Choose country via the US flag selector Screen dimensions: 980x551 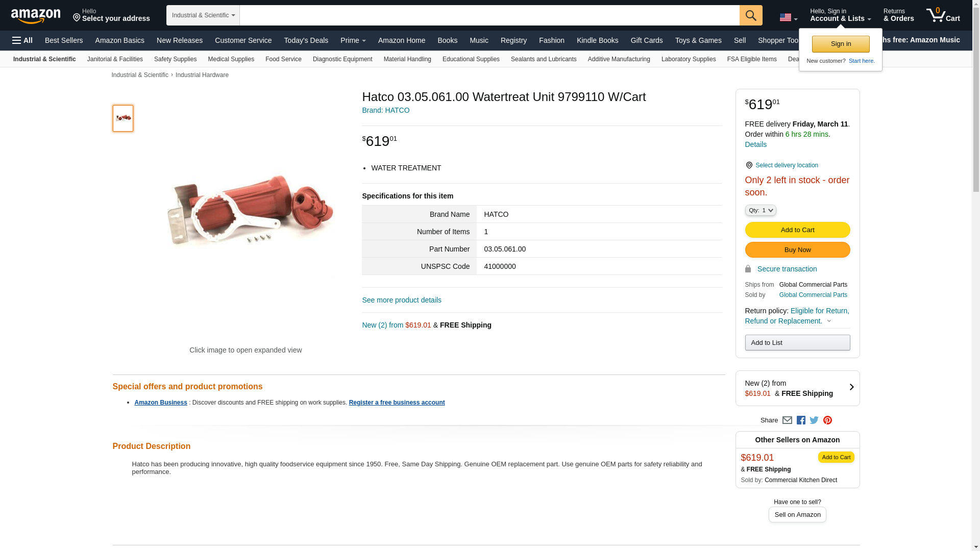point(788,17)
